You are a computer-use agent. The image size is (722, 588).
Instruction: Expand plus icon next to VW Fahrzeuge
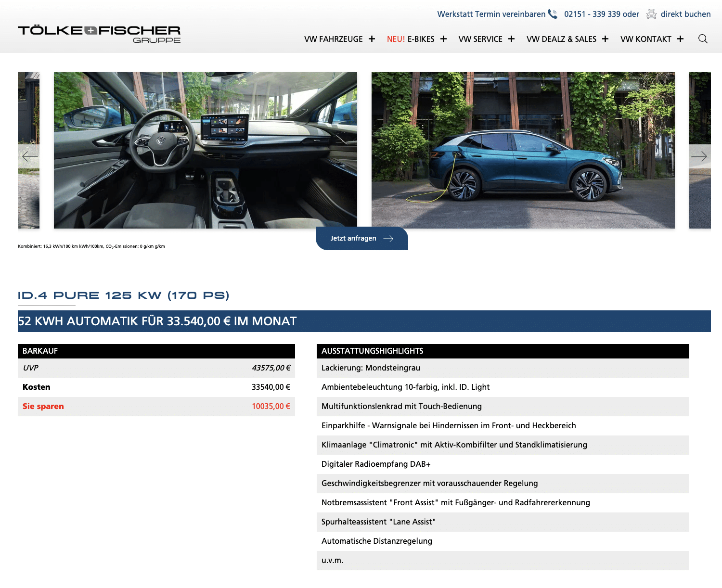coord(372,39)
